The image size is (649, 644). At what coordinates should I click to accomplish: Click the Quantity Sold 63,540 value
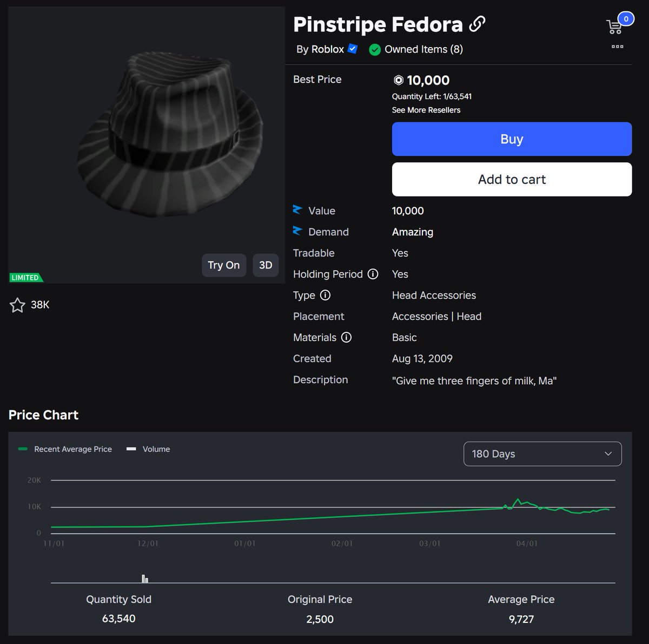118,619
